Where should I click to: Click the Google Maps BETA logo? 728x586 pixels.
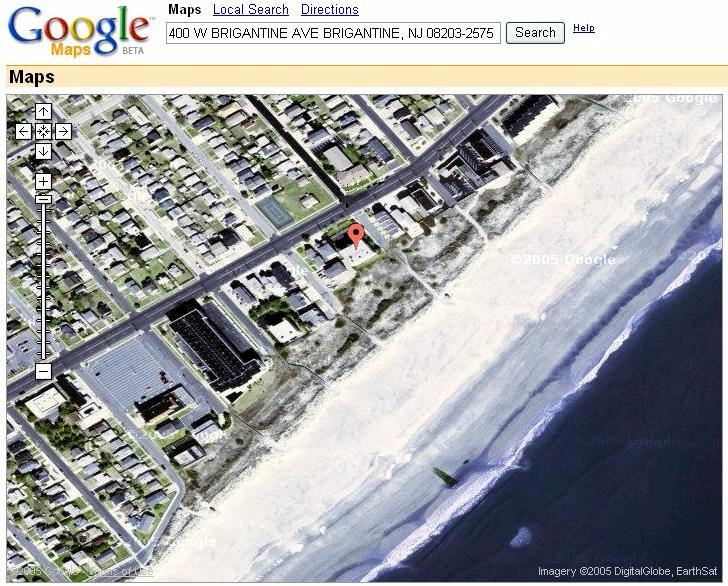80,32
